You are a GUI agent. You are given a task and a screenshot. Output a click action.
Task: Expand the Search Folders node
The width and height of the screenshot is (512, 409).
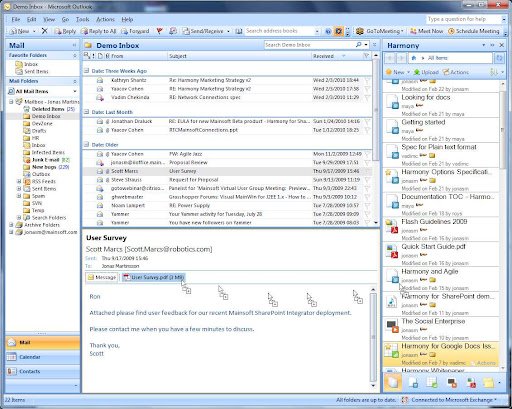point(19,218)
